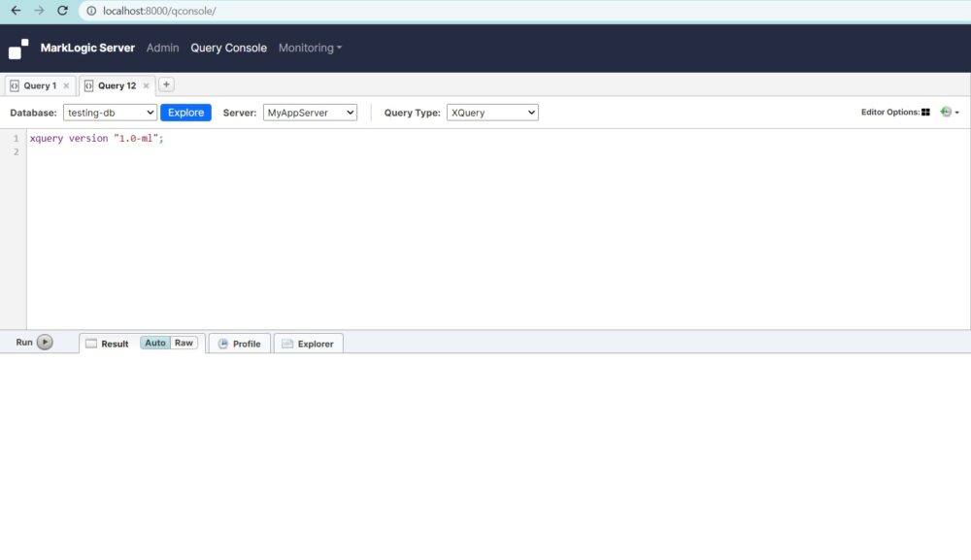Open the Server dropdown showing MyAppServer
Screen dimensions: 971x560
coord(309,112)
